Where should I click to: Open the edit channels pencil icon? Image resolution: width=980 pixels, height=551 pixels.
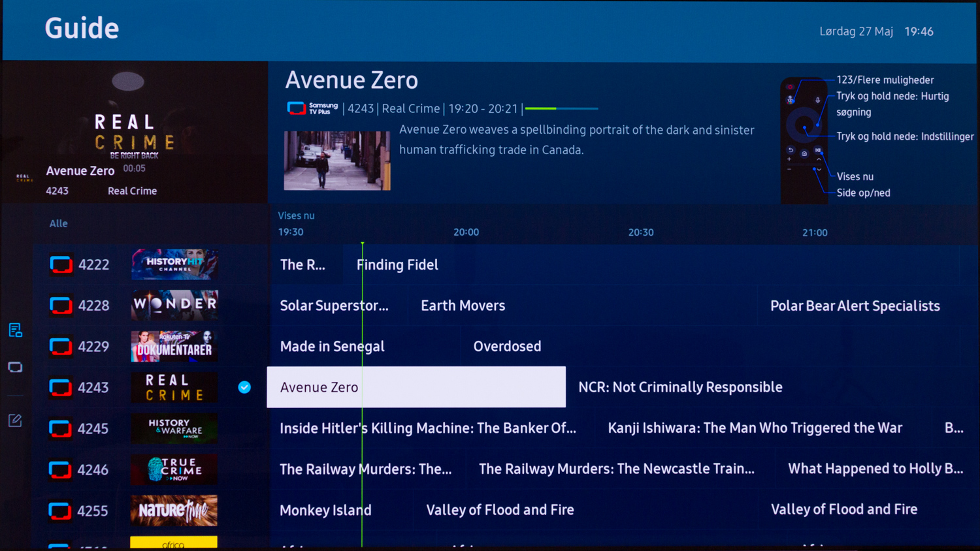click(x=15, y=420)
